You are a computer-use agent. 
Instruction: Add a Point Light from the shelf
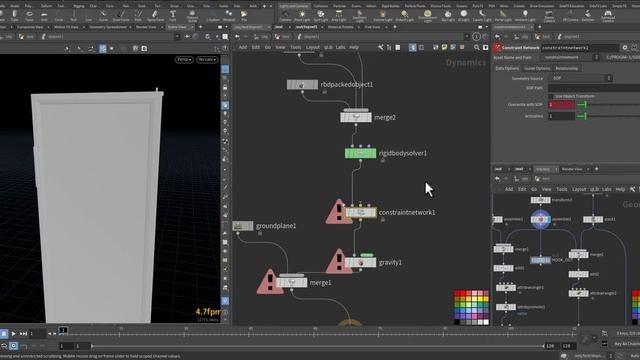coord(302,16)
